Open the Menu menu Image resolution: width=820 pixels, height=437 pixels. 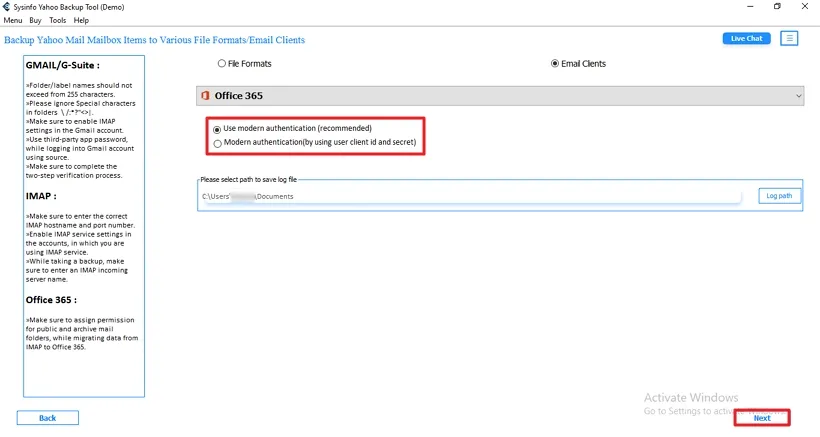[x=13, y=20]
